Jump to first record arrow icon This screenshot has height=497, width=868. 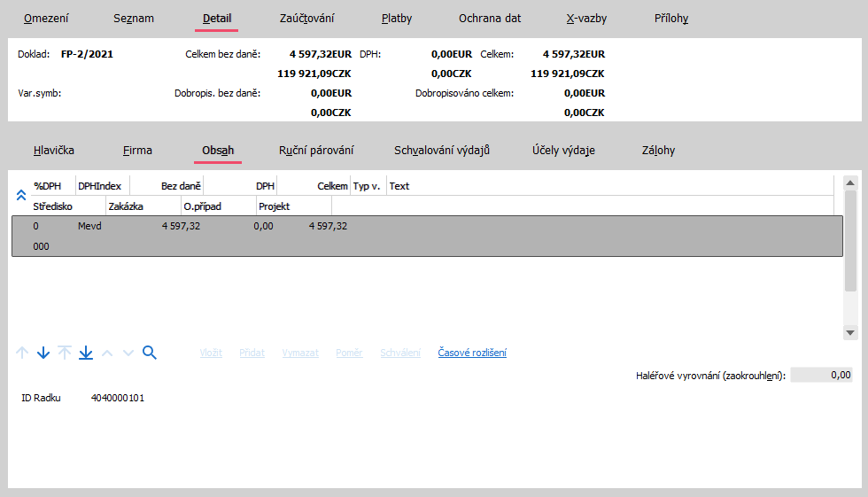(65, 353)
